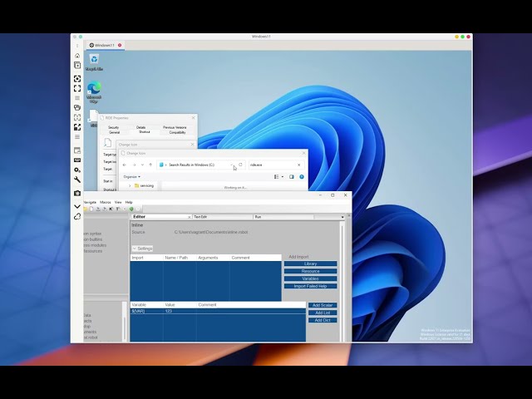Click the RIDE editor vertical scrollbar
Image resolution: width=532 pixels, height=399 pixels.
342,282
